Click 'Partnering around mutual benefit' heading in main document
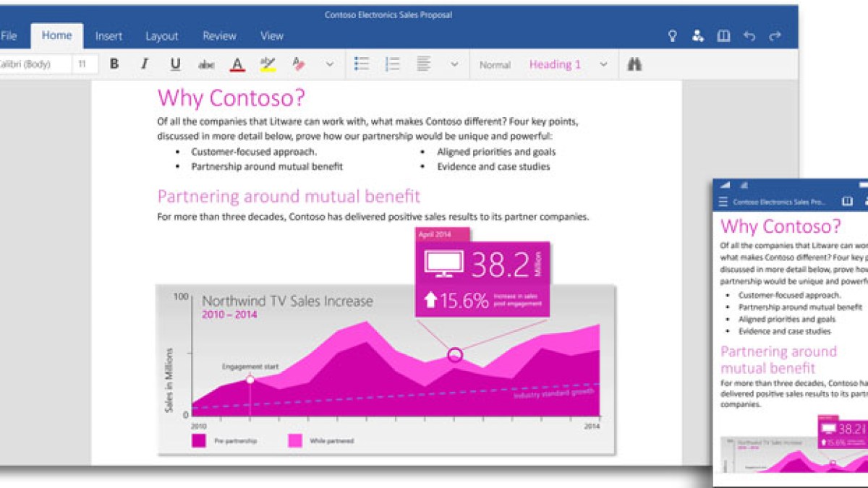The height and width of the screenshot is (488, 868). pos(289,196)
